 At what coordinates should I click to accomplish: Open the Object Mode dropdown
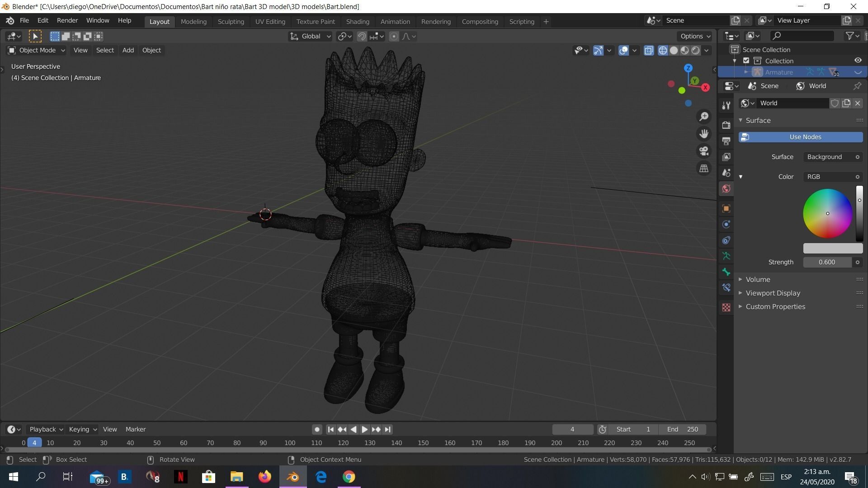pyautogui.click(x=37, y=50)
